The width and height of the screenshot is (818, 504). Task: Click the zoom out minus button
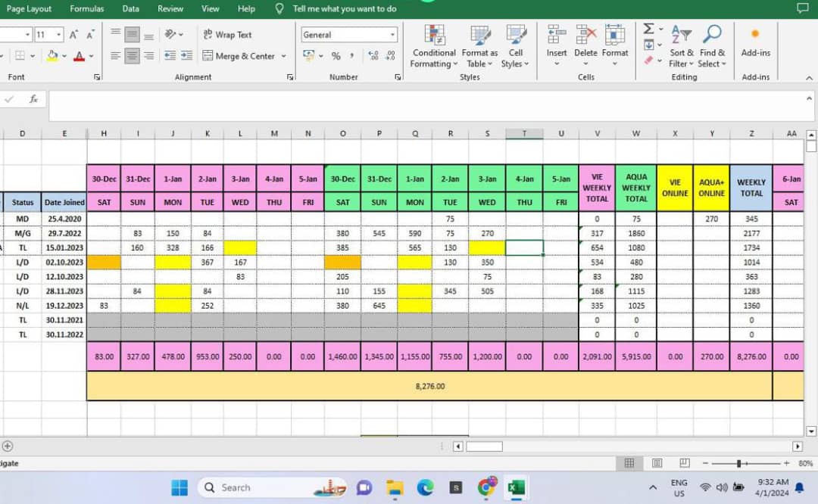click(705, 463)
